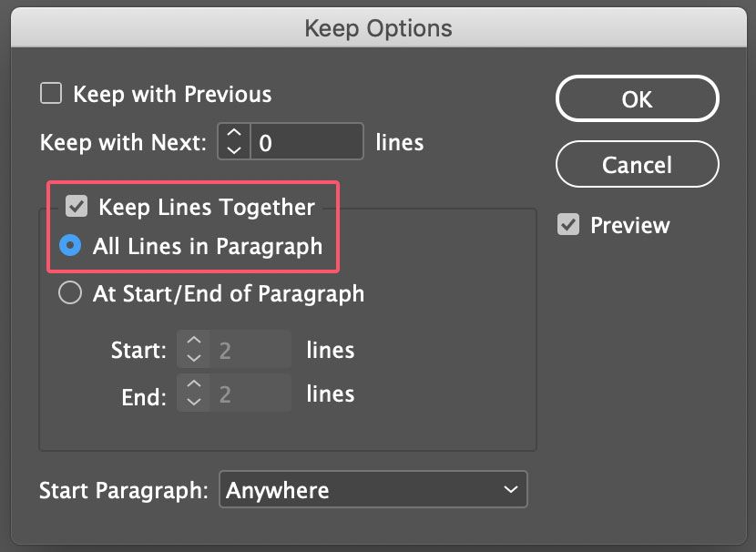Click the Anywhere option text
756x552 pixels.
[x=278, y=490]
